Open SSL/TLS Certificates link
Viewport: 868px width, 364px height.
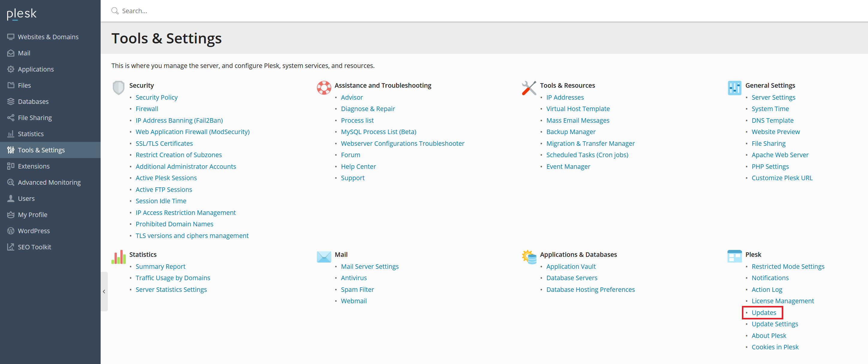point(164,143)
